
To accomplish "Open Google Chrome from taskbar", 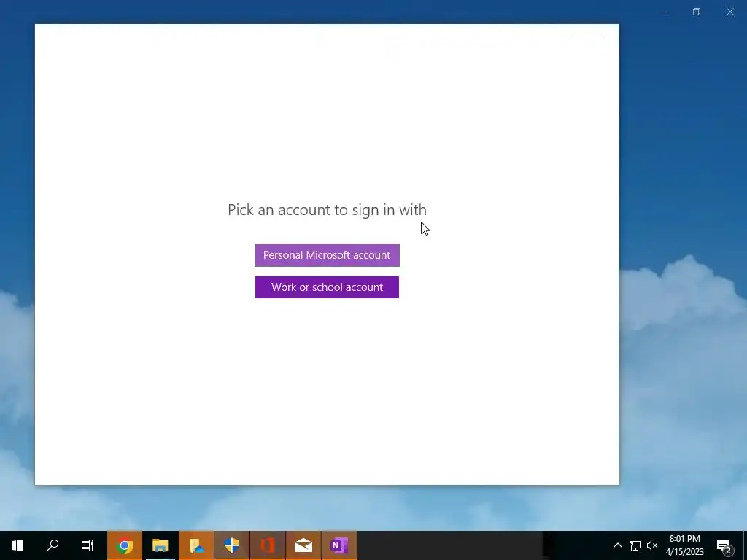I will [124, 545].
